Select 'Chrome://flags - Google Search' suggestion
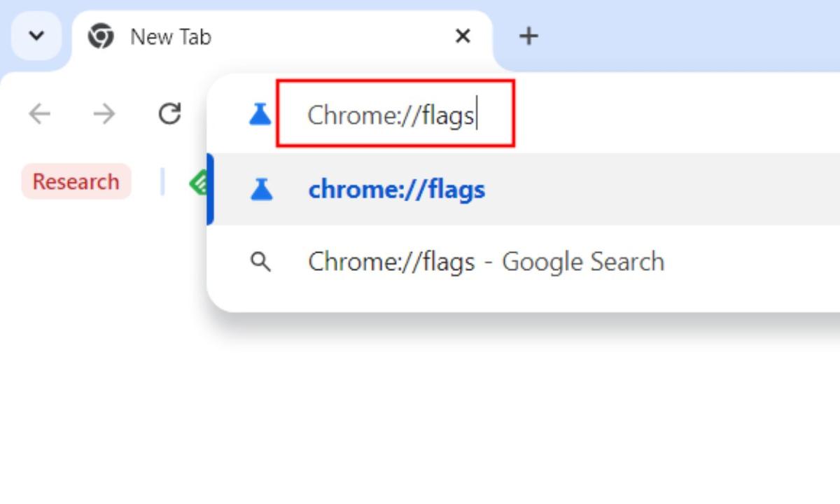The image size is (840, 504). (x=486, y=262)
